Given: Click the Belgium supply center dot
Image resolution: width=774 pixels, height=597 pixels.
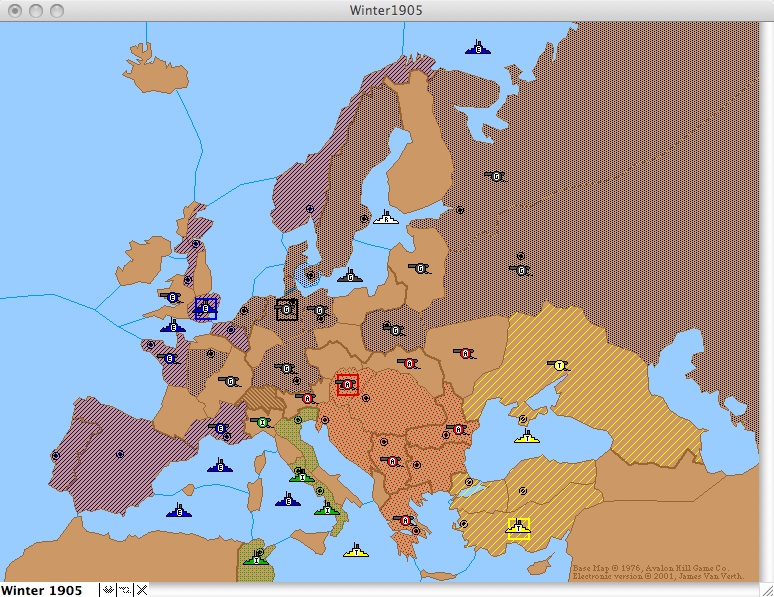Looking at the screenshot, I should pos(231,330).
